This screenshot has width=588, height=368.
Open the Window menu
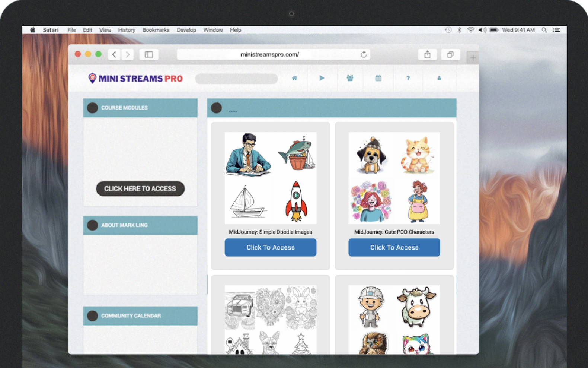click(213, 30)
